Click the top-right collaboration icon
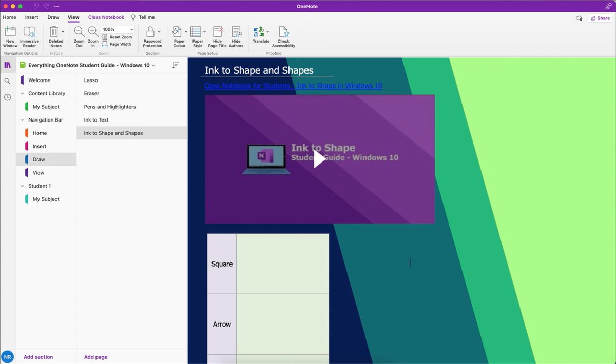 pos(608,6)
